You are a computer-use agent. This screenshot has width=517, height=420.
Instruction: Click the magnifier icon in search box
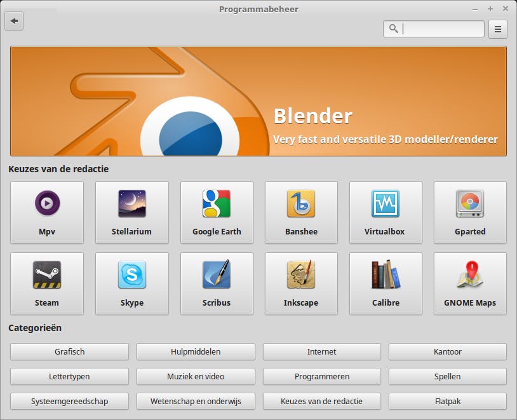pyautogui.click(x=393, y=29)
